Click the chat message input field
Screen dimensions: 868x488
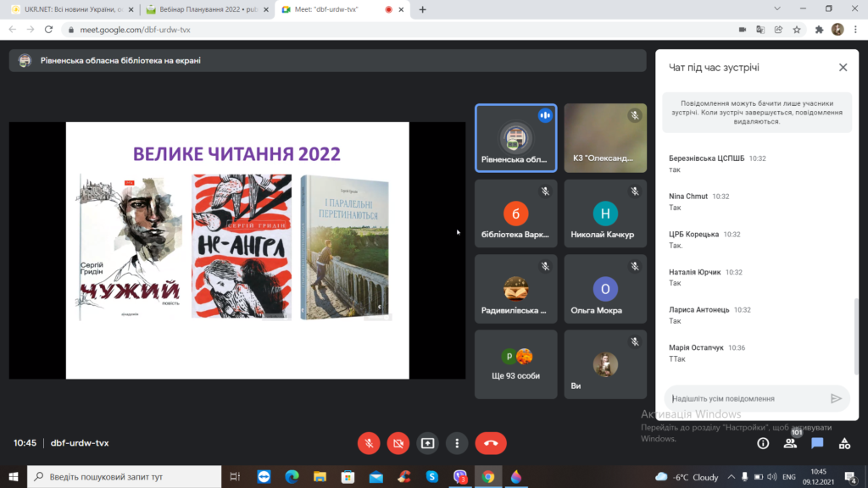pos(746,398)
